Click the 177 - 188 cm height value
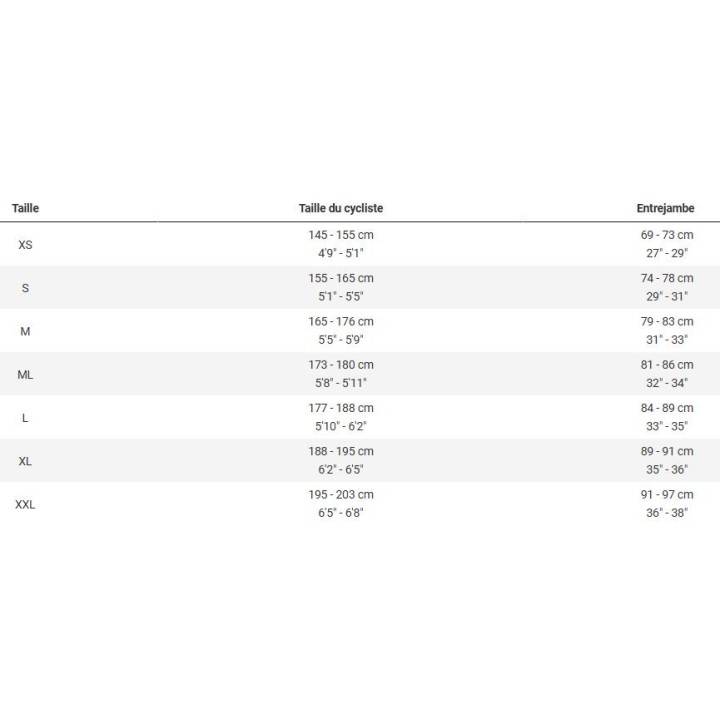720x720 pixels. [x=341, y=408]
